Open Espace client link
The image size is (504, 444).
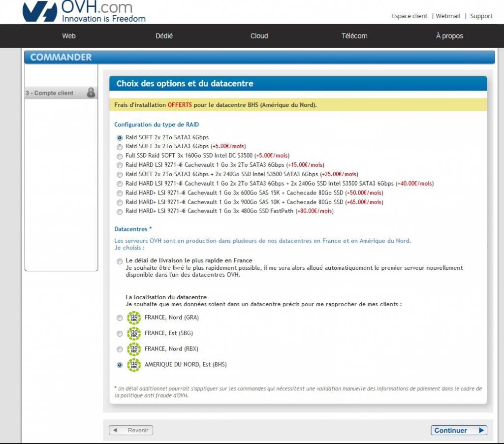(x=409, y=16)
